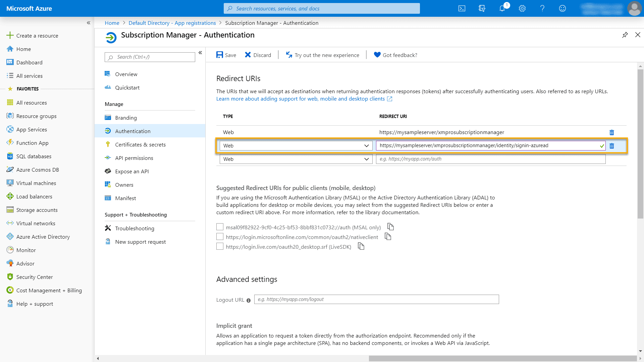Save the authentication changes
The width and height of the screenshot is (644, 362).
pos(226,55)
